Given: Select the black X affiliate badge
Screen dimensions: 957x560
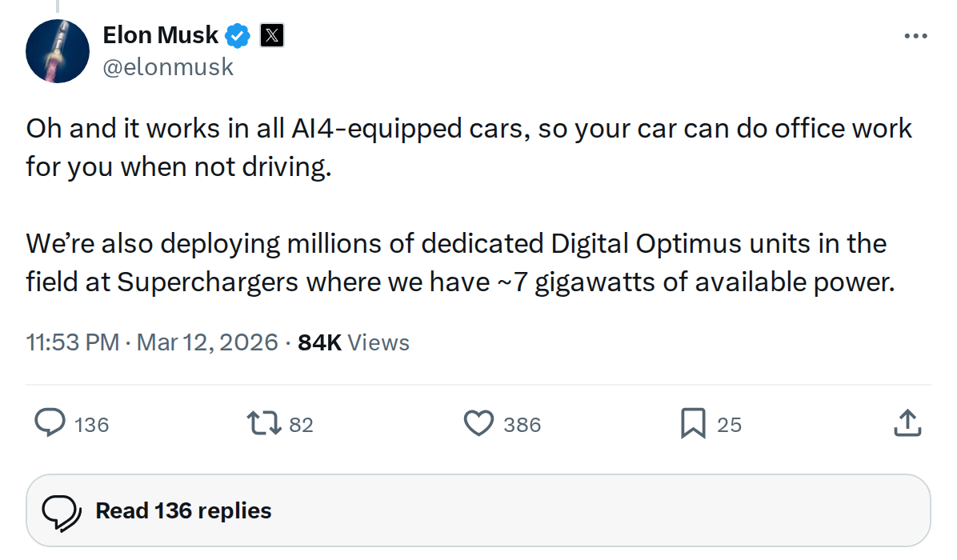Looking at the screenshot, I should click(x=272, y=35).
